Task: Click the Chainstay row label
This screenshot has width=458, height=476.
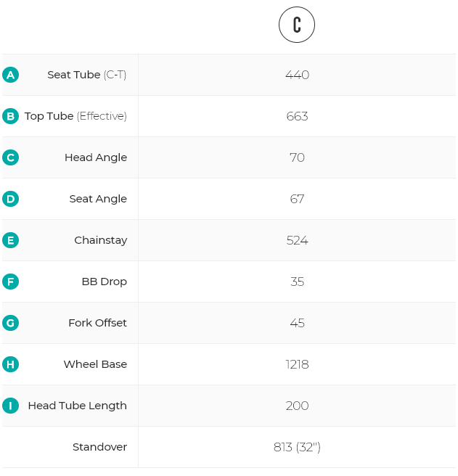Action: tap(100, 240)
